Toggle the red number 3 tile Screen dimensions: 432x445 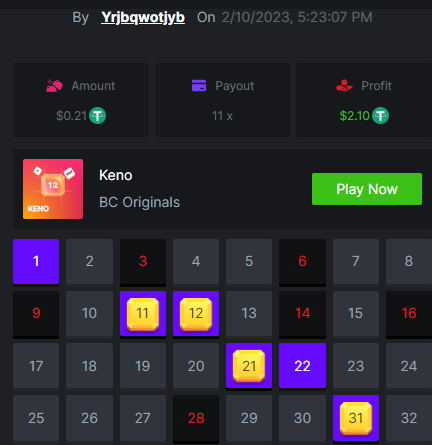click(143, 261)
